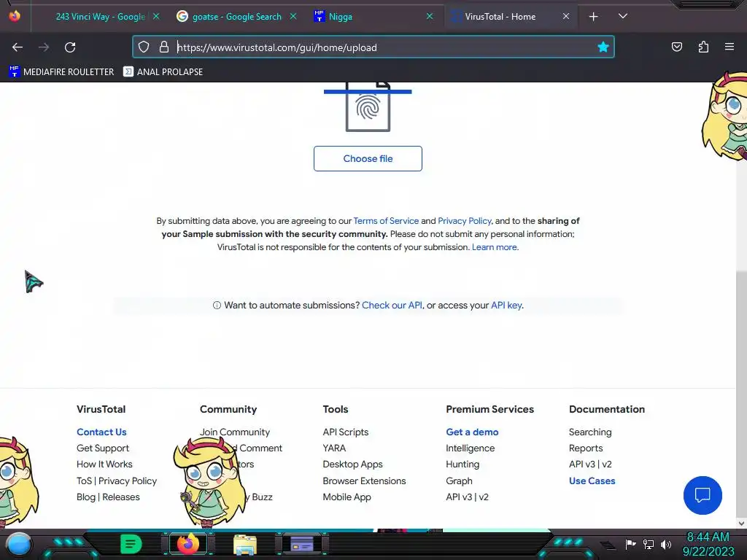Open Reports documentation link
This screenshot has height=560, width=747.
click(x=586, y=448)
